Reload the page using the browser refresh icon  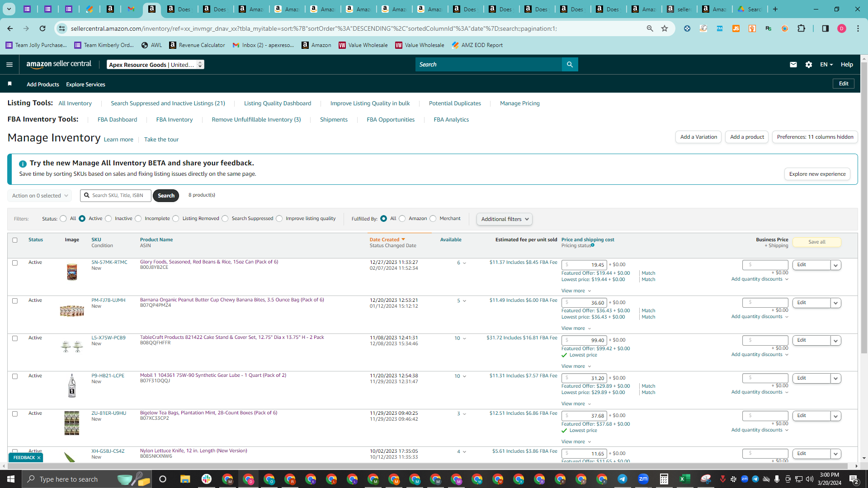(42, 28)
